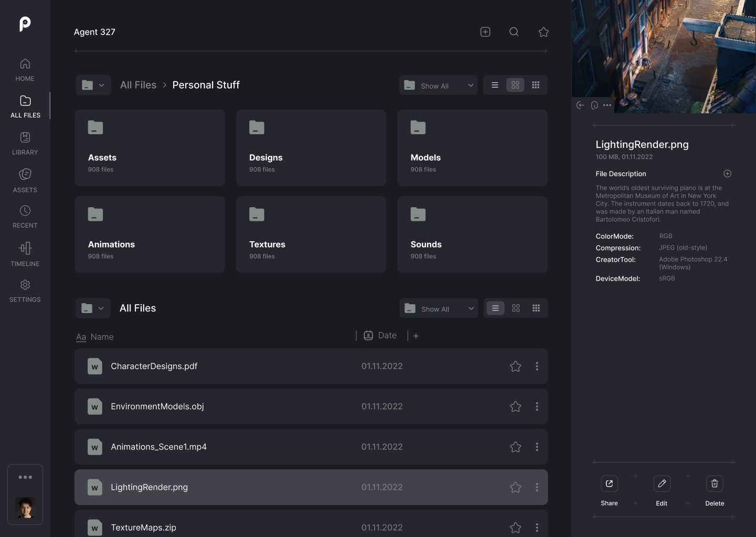Expand the Show All filter in Personal Stuff
756x537 pixels.
point(438,85)
